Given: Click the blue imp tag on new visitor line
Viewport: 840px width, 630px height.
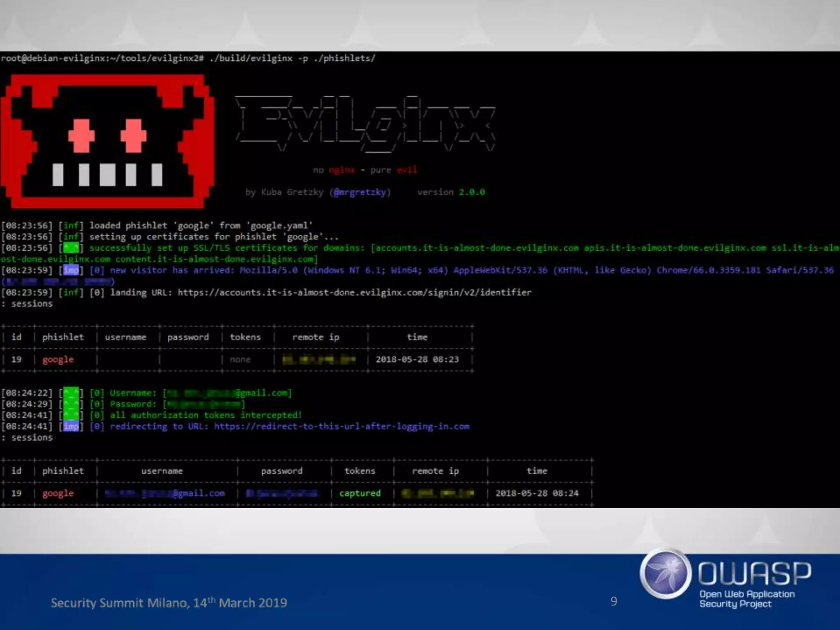Looking at the screenshot, I should (71, 270).
